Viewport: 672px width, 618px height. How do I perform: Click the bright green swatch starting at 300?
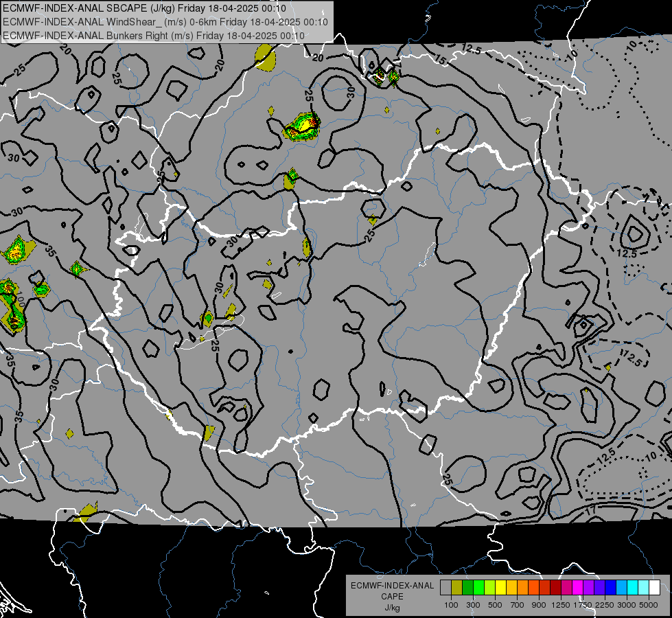(x=478, y=588)
